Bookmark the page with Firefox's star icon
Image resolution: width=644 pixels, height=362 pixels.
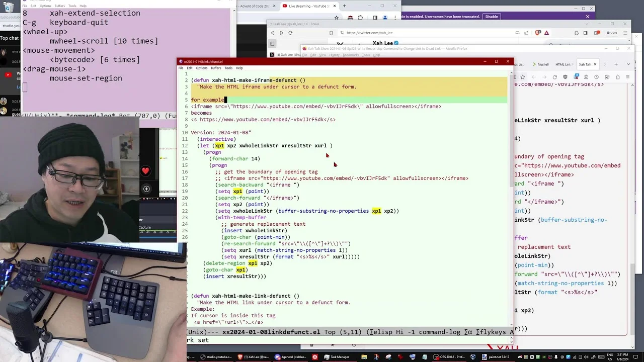point(523,77)
